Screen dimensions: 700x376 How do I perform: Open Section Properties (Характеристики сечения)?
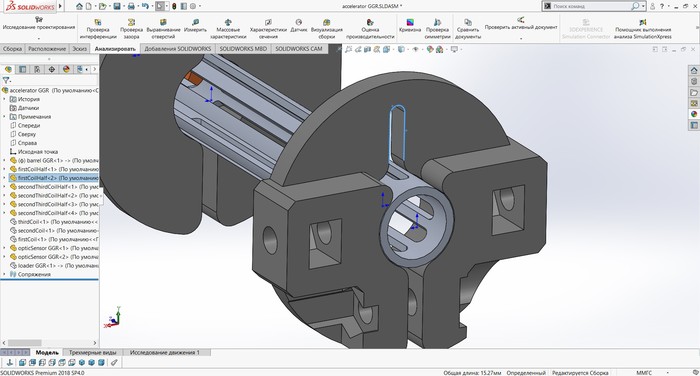[268, 29]
